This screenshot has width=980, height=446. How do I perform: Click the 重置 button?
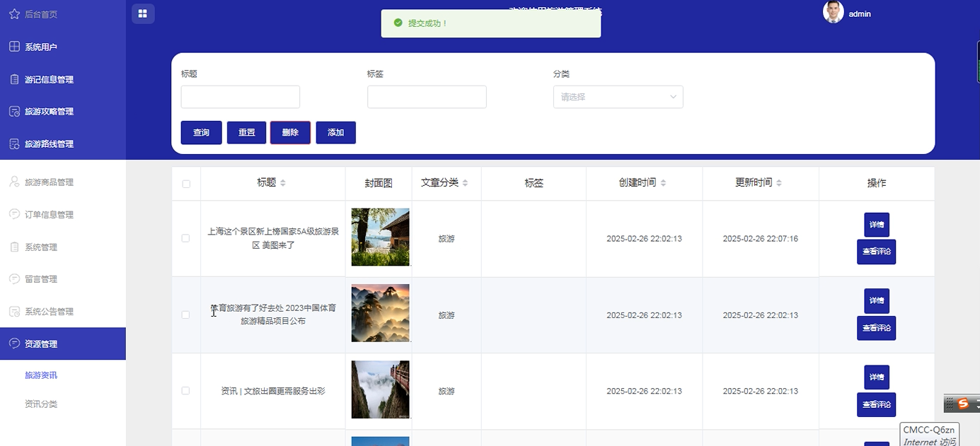247,132
